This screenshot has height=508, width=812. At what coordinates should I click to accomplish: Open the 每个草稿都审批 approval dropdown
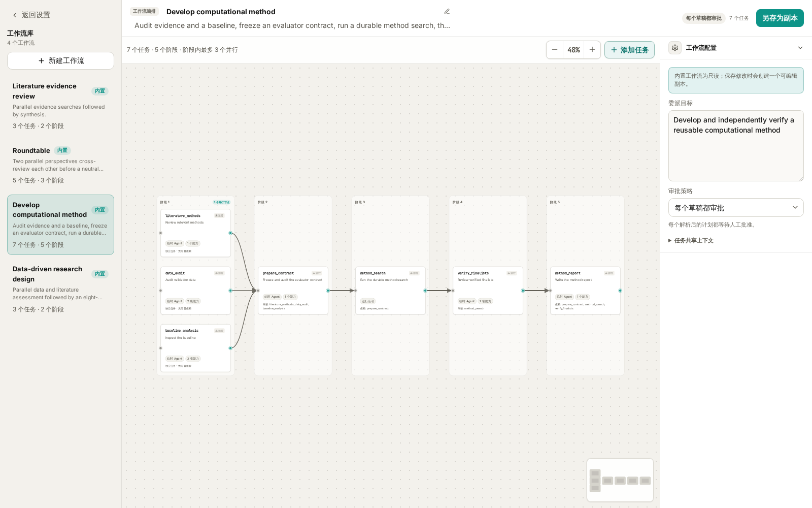(736, 208)
